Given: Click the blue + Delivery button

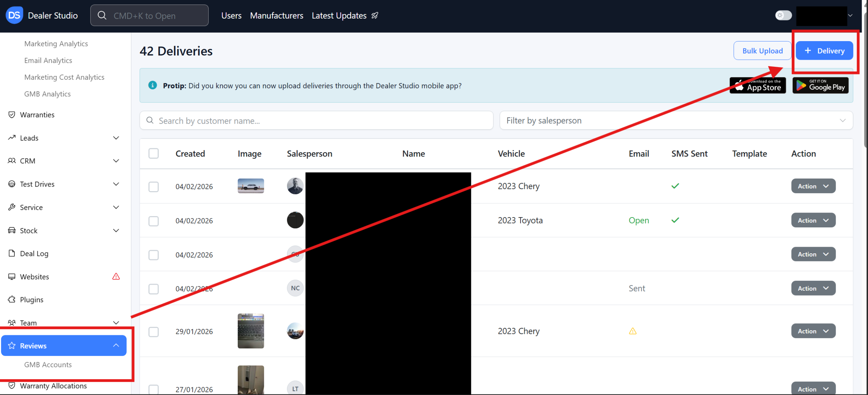Looking at the screenshot, I should (824, 51).
